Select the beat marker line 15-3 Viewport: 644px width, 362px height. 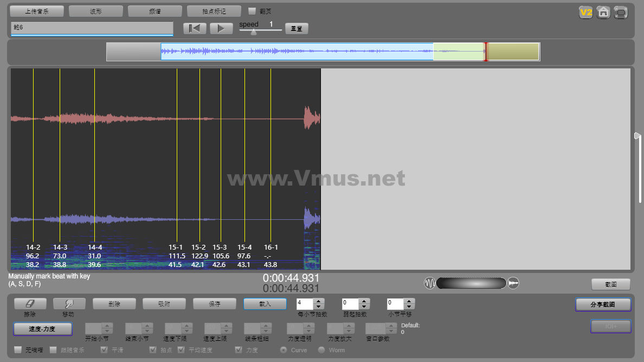(221, 156)
